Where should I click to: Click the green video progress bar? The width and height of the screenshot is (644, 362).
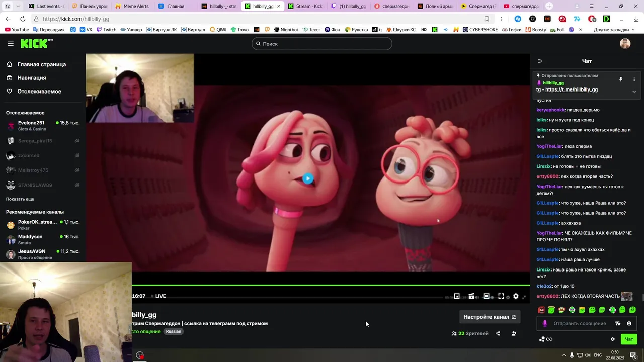pos(331,286)
